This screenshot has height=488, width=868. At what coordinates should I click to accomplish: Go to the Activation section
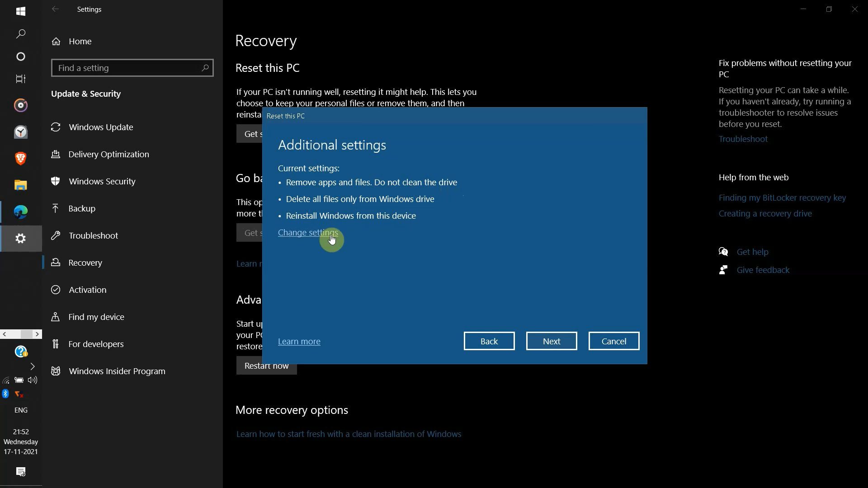click(x=87, y=290)
